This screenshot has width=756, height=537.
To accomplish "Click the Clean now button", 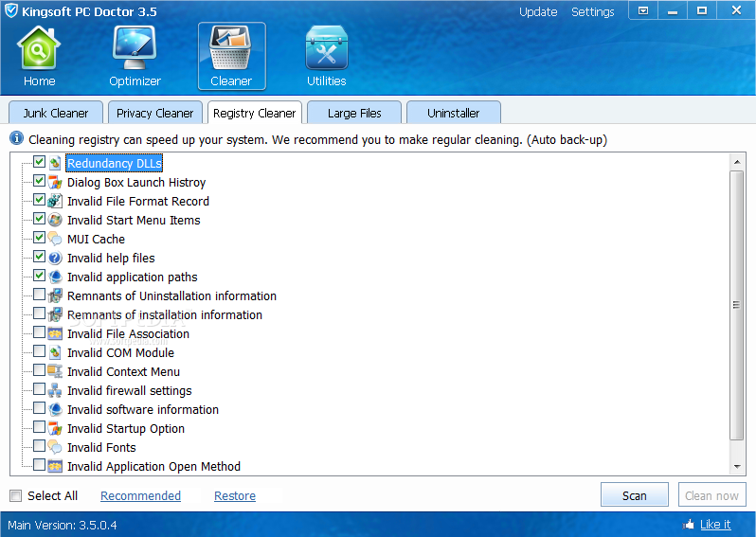I will (711, 495).
